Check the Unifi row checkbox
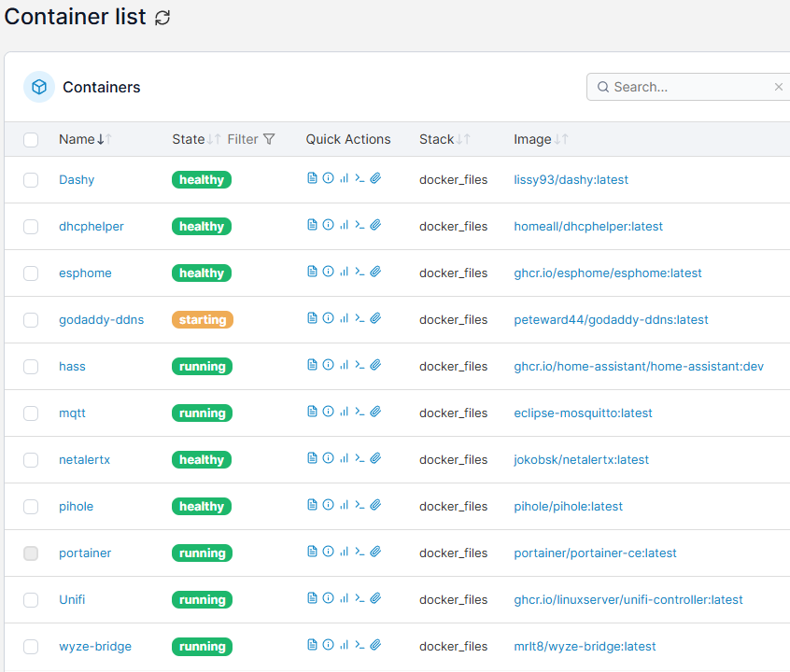 pos(31,600)
